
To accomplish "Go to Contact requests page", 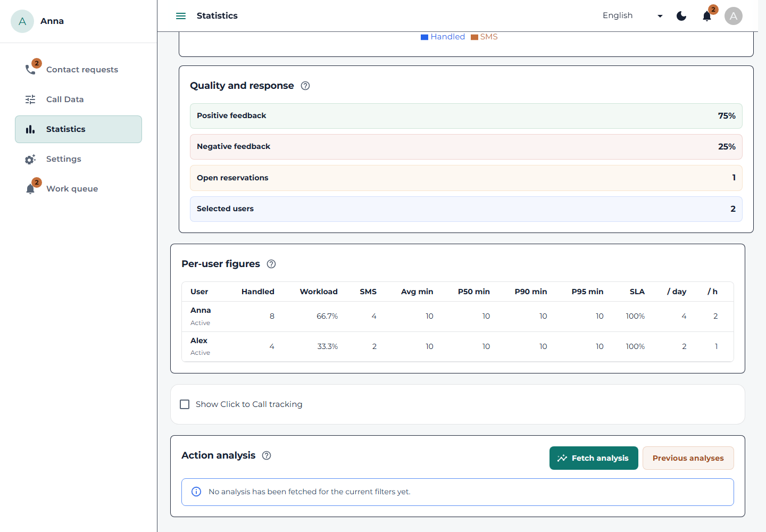I will pos(78,70).
